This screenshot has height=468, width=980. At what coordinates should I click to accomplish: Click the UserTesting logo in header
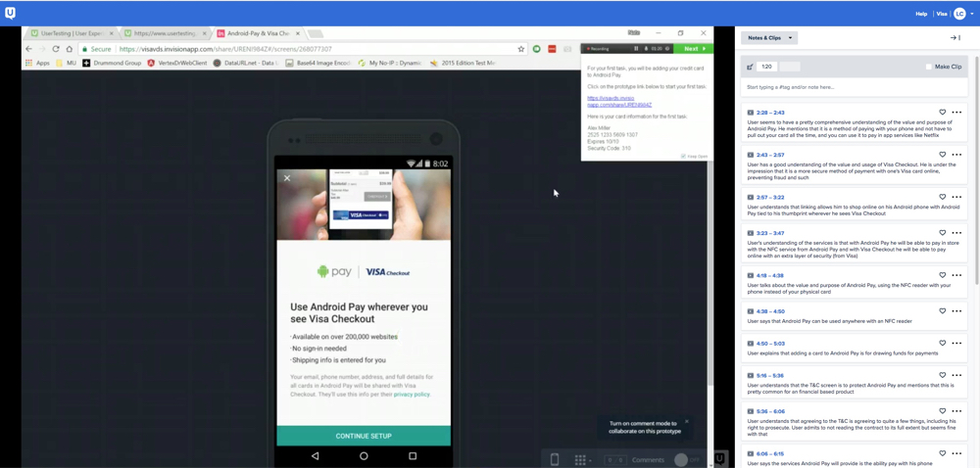point(11,13)
